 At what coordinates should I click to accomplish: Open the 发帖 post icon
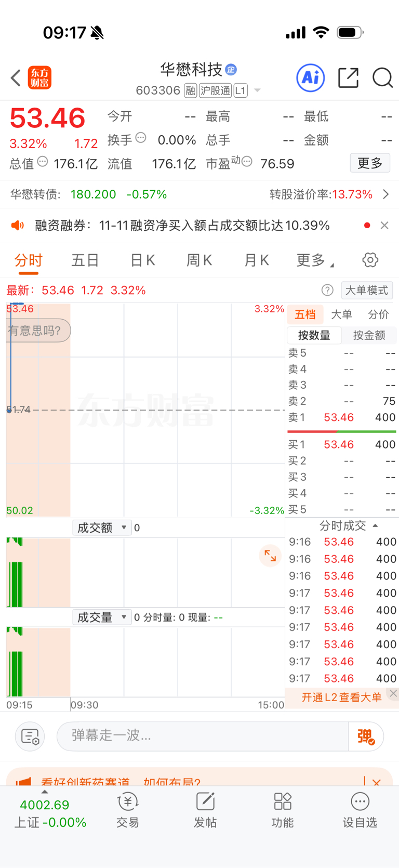pos(205,810)
